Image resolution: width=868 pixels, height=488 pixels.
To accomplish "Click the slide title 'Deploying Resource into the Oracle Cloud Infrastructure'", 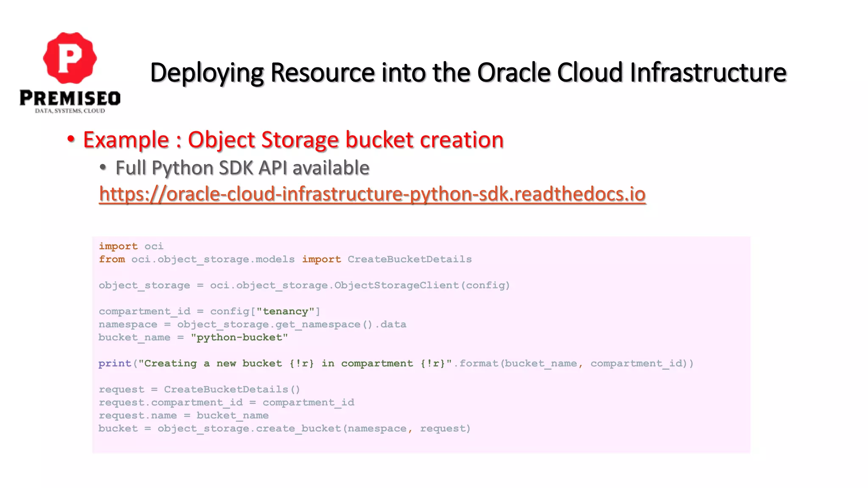I will pyautogui.click(x=468, y=72).
